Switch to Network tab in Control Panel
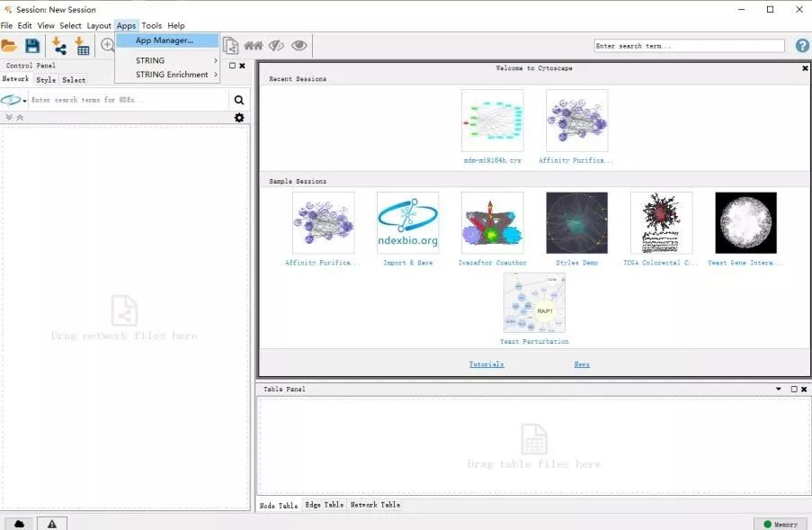812x530 pixels. pyautogui.click(x=16, y=79)
